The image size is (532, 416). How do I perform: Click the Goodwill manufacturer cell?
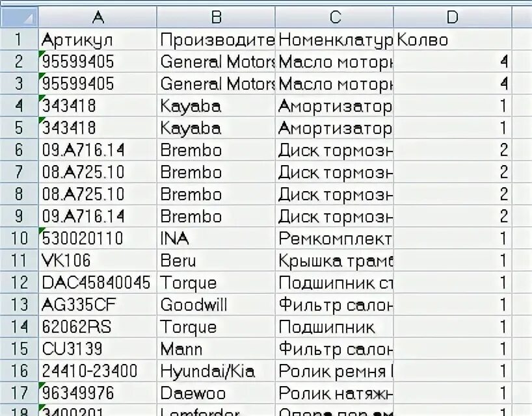[216, 304]
